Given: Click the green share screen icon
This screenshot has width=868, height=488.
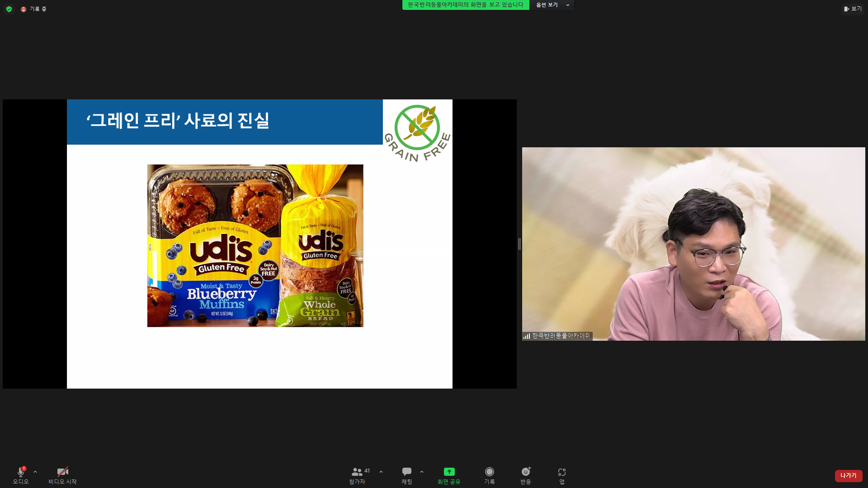Looking at the screenshot, I should coord(449,472).
